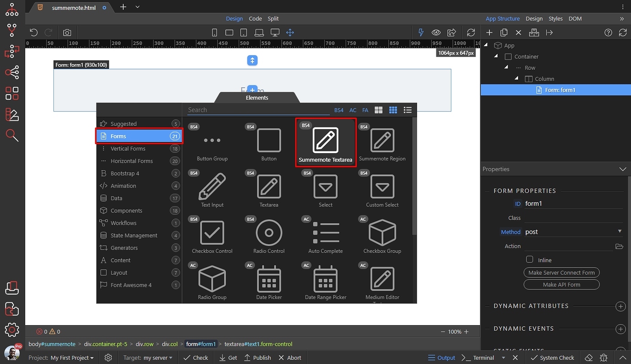Switch preview to desktop screen size
This screenshot has width=631, height=364.
(275, 32)
